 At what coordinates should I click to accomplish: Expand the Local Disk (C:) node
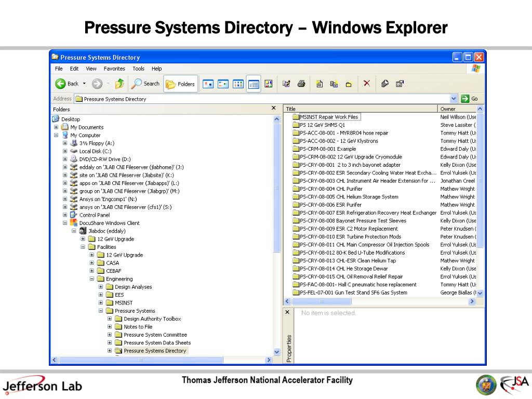pos(65,151)
